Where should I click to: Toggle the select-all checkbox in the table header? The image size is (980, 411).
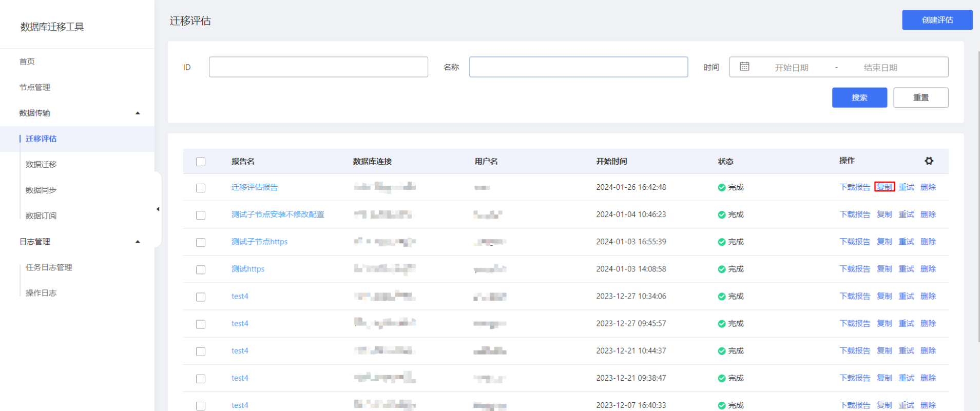pyautogui.click(x=201, y=162)
